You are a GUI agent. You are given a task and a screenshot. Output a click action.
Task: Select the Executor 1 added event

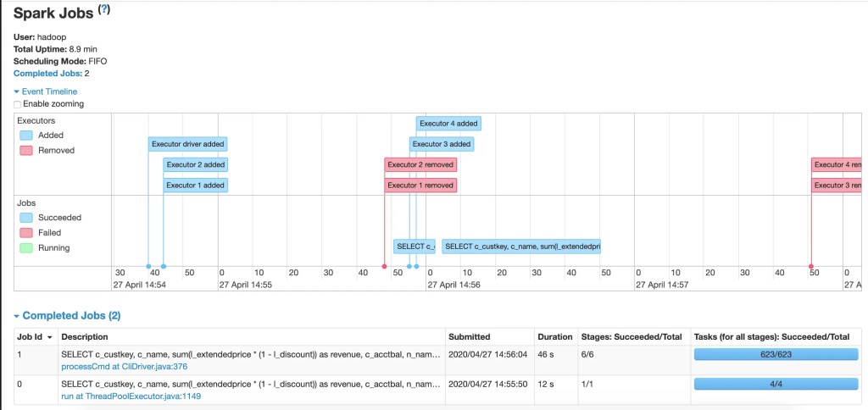click(x=196, y=186)
